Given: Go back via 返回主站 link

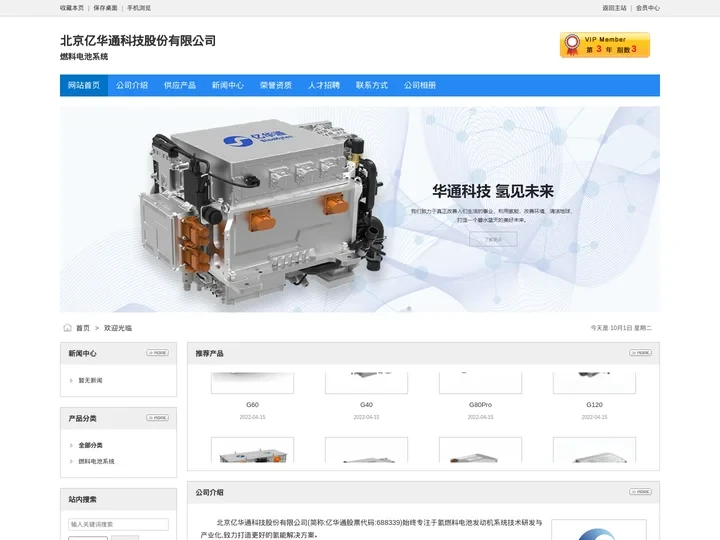Looking at the screenshot, I should pyautogui.click(x=614, y=8).
